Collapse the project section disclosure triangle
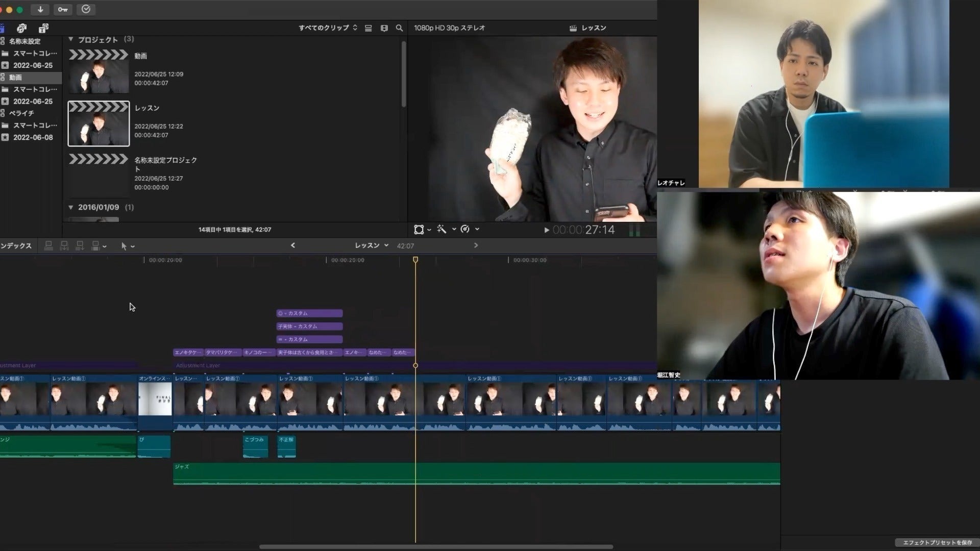Viewport: 980px width, 551px height. pos(71,39)
